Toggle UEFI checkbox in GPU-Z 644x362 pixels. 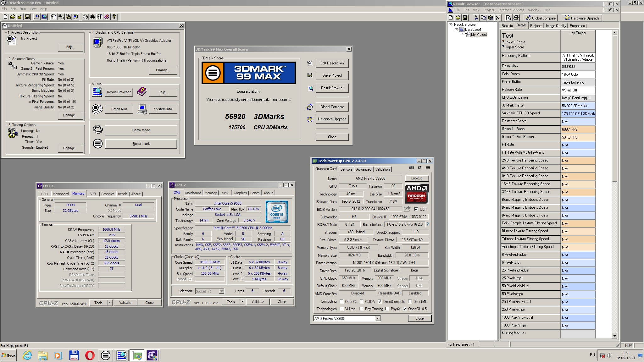[416, 209]
